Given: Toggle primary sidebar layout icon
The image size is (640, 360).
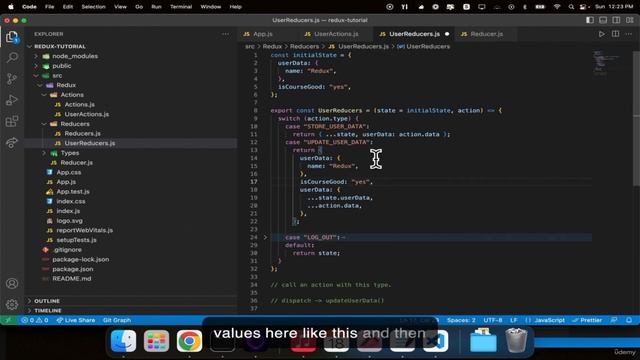Looking at the screenshot, I should 590,20.
